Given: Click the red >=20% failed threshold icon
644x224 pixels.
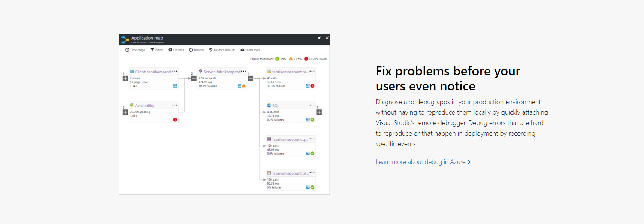Looking at the screenshot, I should pyautogui.click(x=306, y=59).
